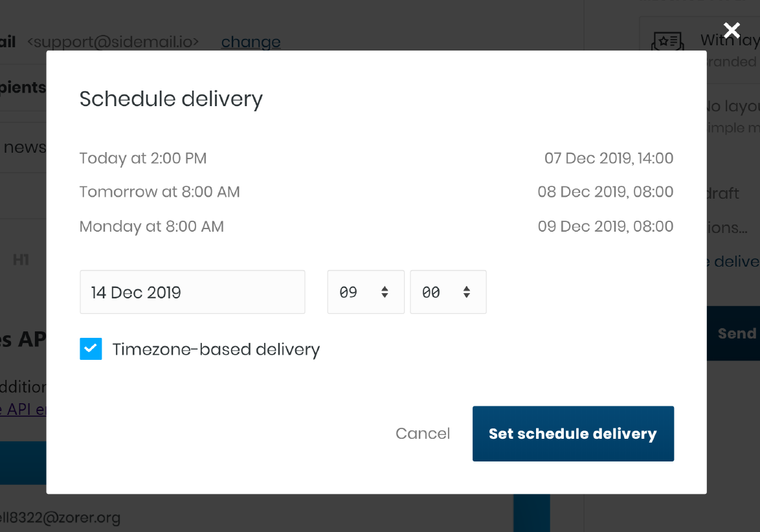Click the email layout icon behind the dialog

pyautogui.click(x=667, y=41)
